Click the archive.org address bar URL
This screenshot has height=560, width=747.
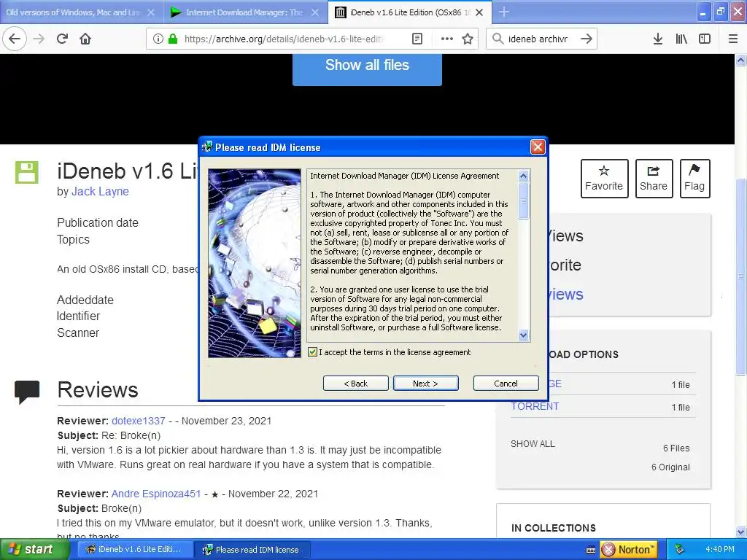(x=284, y=39)
